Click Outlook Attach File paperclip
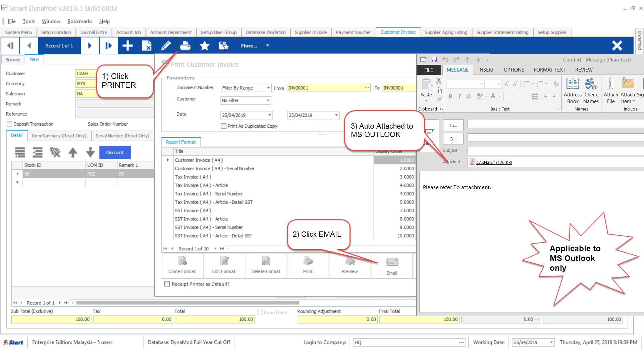Image resolution: width=644 pixels, height=350 pixels. pyautogui.click(x=611, y=91)
